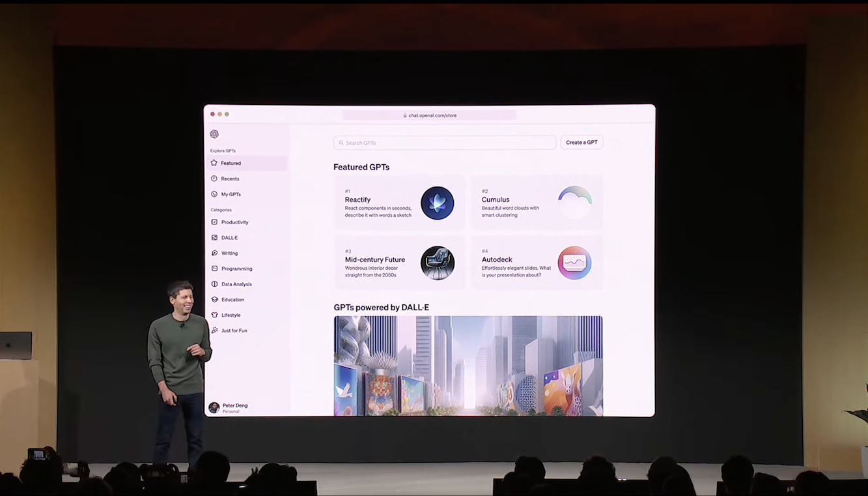Viewport: 868px width, 496px height.
Task: Click the Cumulus description text
Action: [511, 212]
